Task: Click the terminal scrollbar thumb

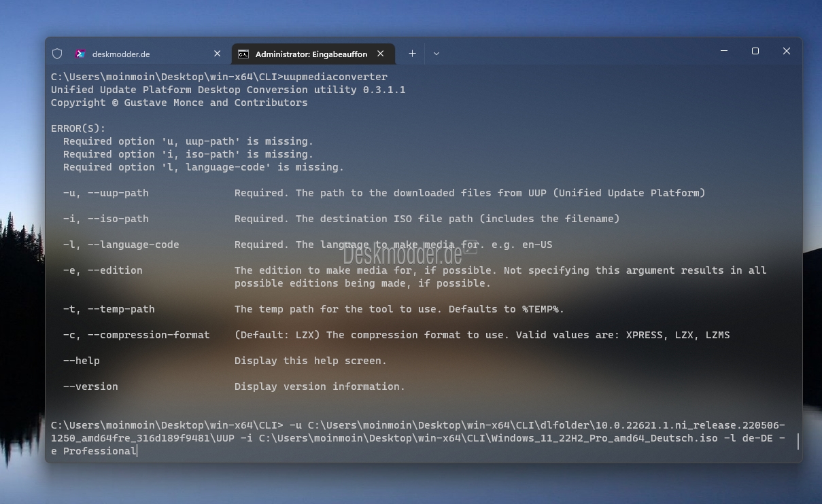Action: (x=798, y=442)
